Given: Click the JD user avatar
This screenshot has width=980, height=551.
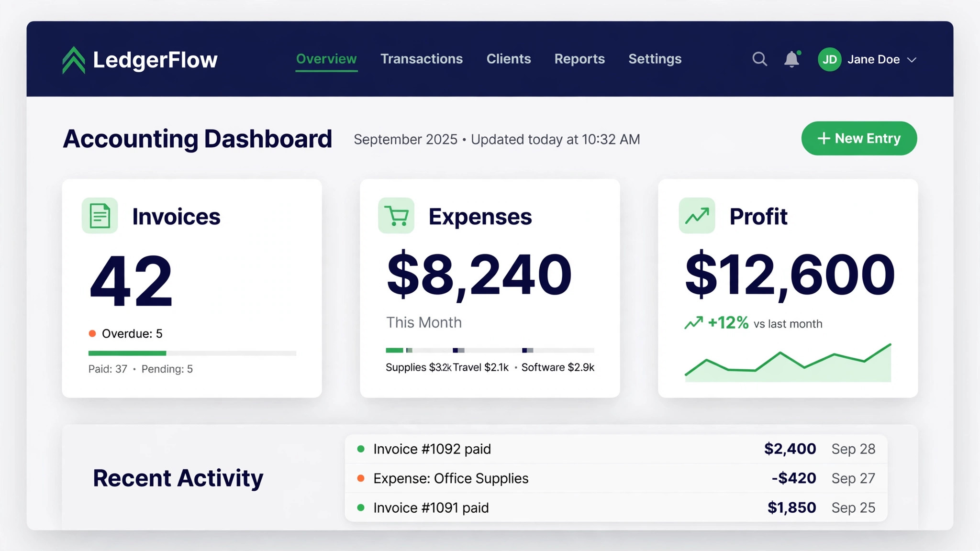Looking at the screenshot, I should [829, 59].
